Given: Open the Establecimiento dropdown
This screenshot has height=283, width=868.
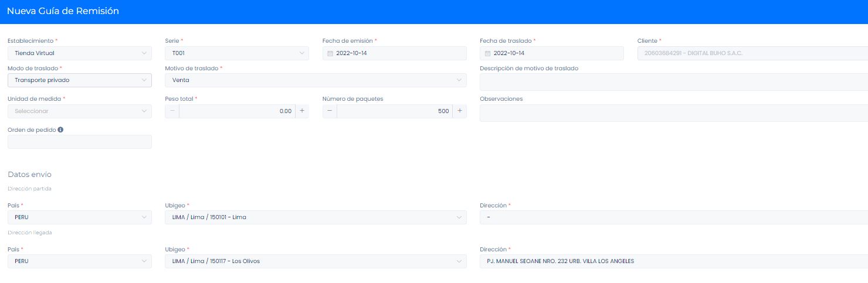Looking at the screenshot, I should pos(79,53).
